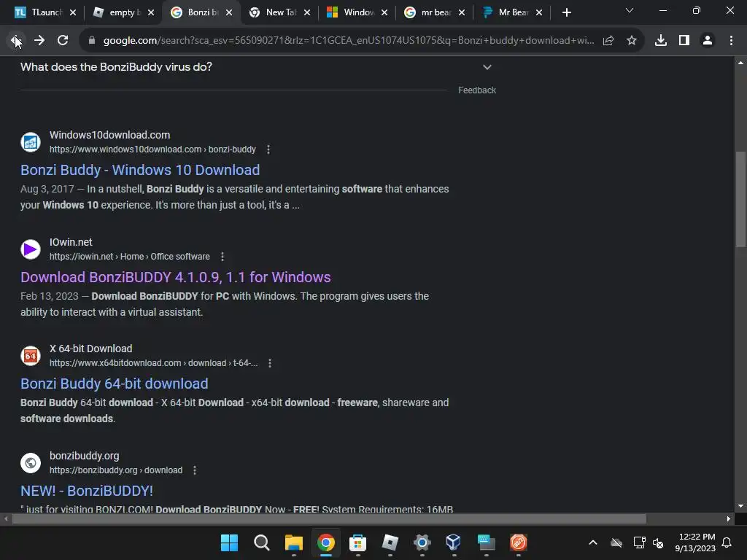Switch to the empty Roblox tab

pyautogui.click(x=119, y=12)
